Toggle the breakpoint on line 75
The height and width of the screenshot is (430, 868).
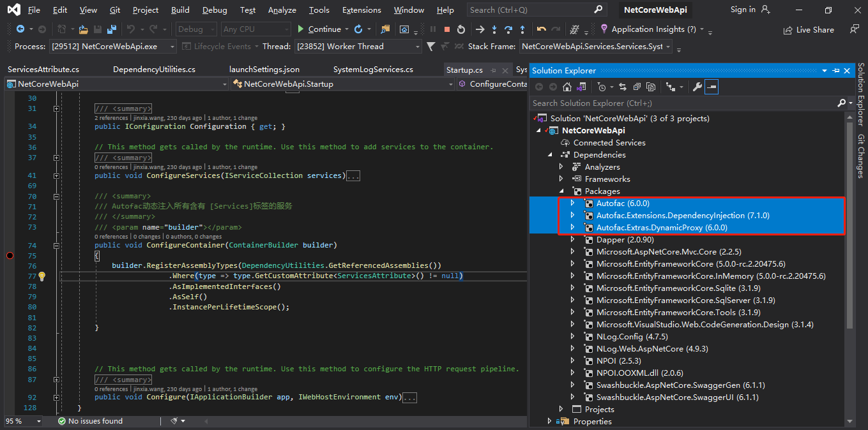(10, 256)
